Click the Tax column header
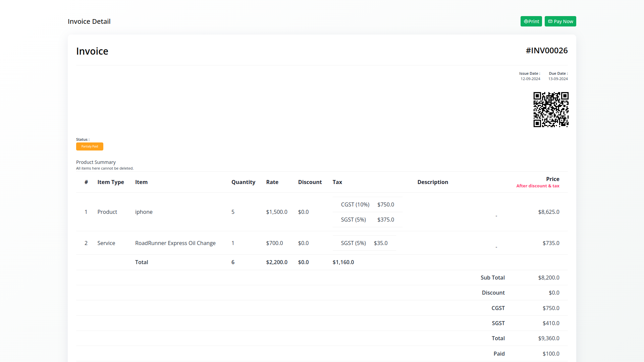The height and width of the screenshot is (362, 644). click(337, 182)
